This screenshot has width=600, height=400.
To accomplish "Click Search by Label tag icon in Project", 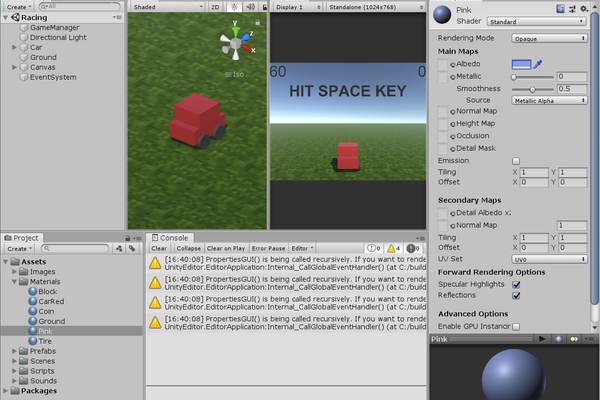I will click(x=132, y=249).
